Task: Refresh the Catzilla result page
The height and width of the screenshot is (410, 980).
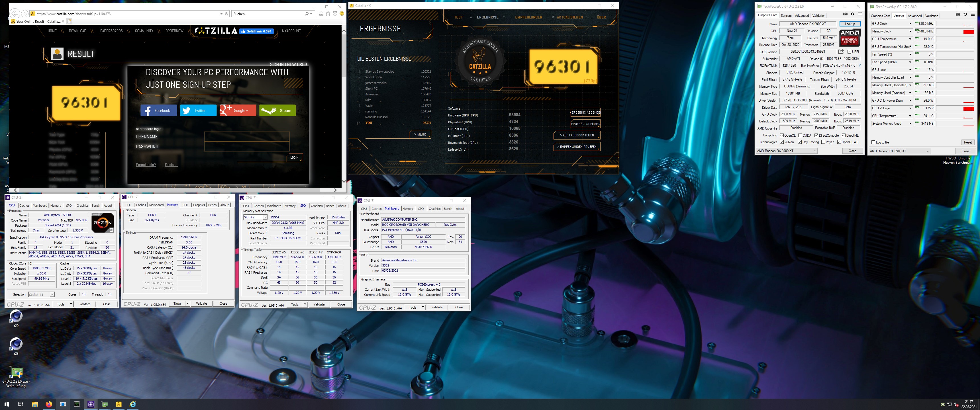Action: click(x=226, y=14)
